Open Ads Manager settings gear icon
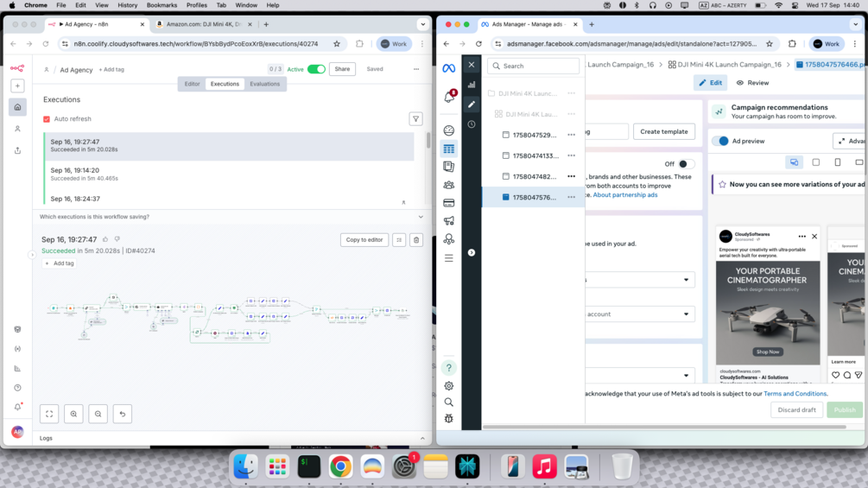 point(449,385)
